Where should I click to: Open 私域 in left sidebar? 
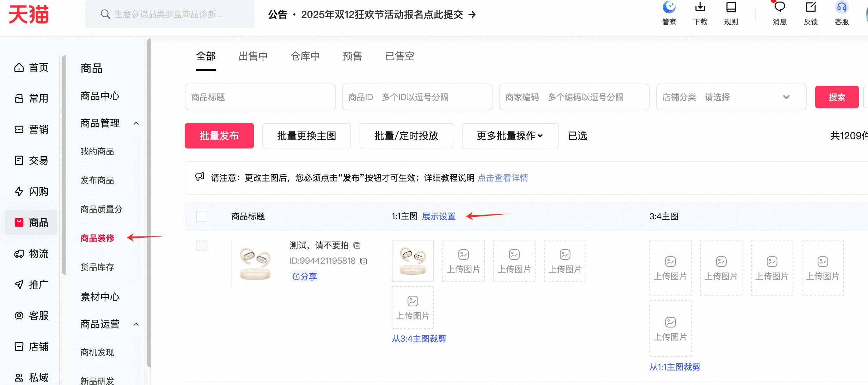[x=31, y=377]
